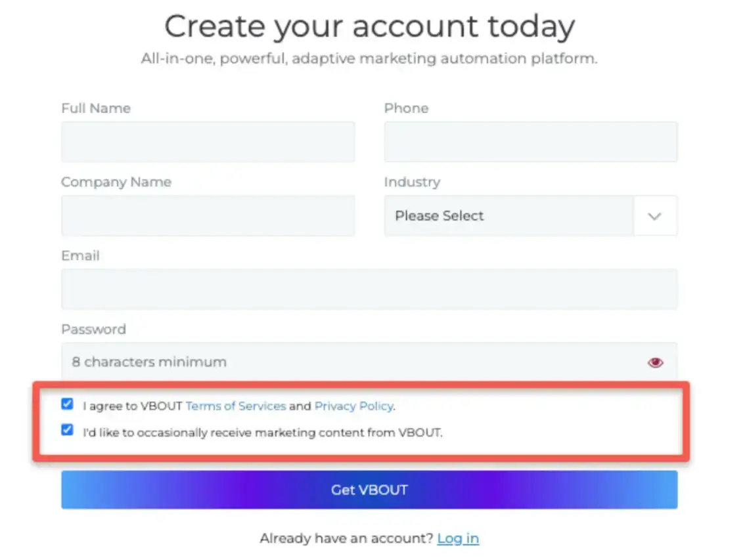Open the Industry dropdown chevron
The height and width of the screenshot is (560, 747).
654,215
